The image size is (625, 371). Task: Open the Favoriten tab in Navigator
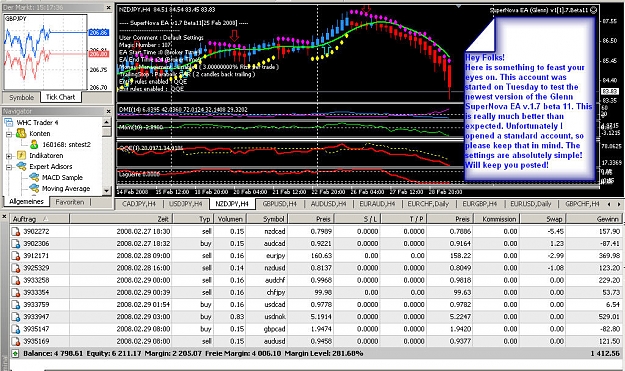(x=70, y=202)
